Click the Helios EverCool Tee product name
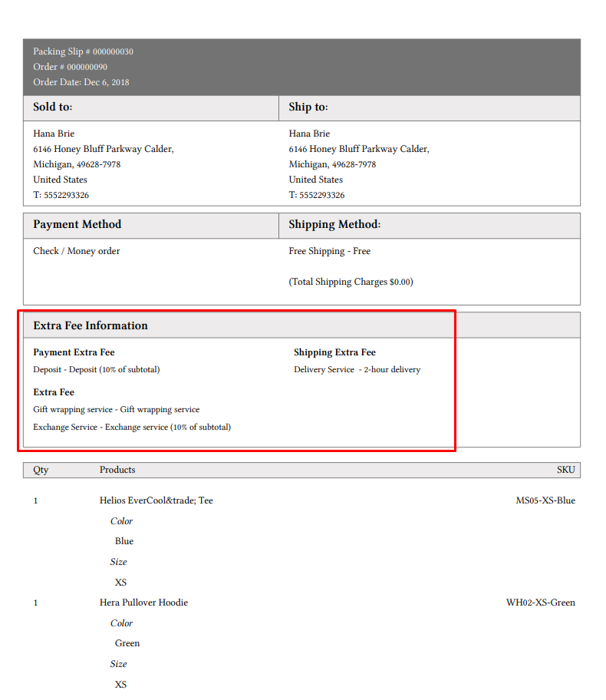606x700 pixels. point(156,500)
